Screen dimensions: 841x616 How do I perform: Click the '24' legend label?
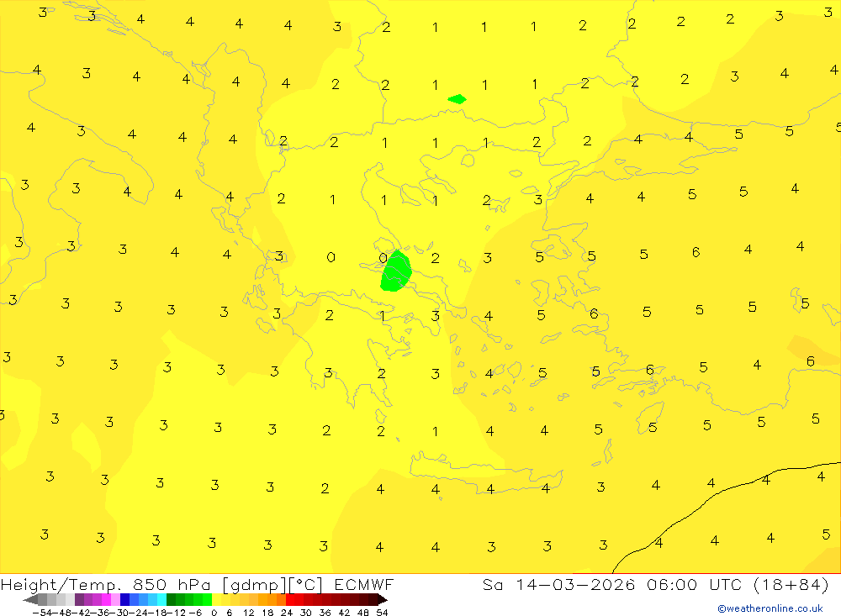[287, 613]
